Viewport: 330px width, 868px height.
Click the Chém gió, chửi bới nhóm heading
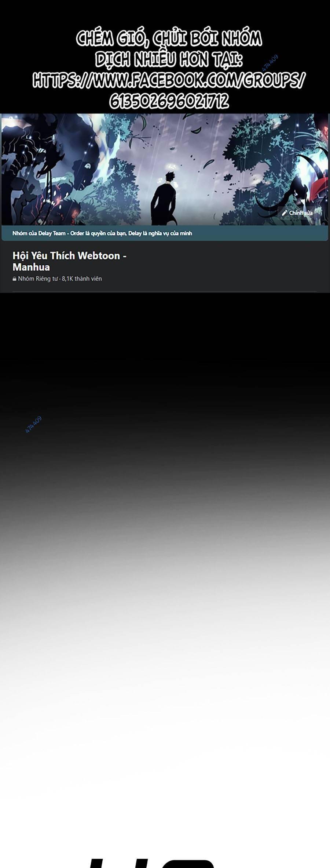pos(169,39)
